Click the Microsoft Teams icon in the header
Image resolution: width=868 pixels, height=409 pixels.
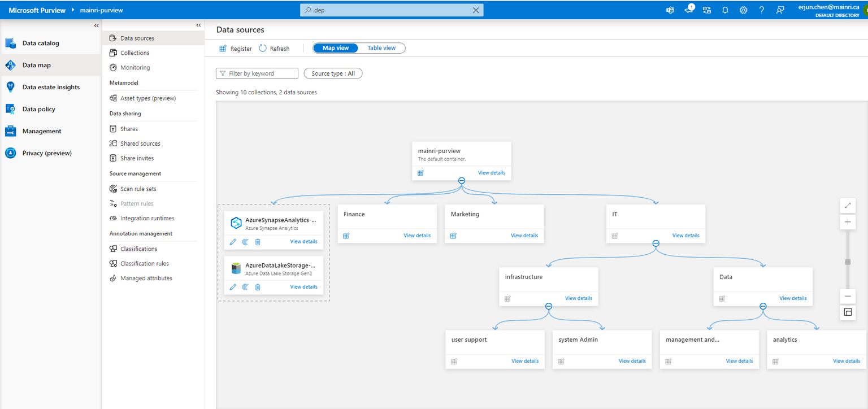tap(670, 10)
